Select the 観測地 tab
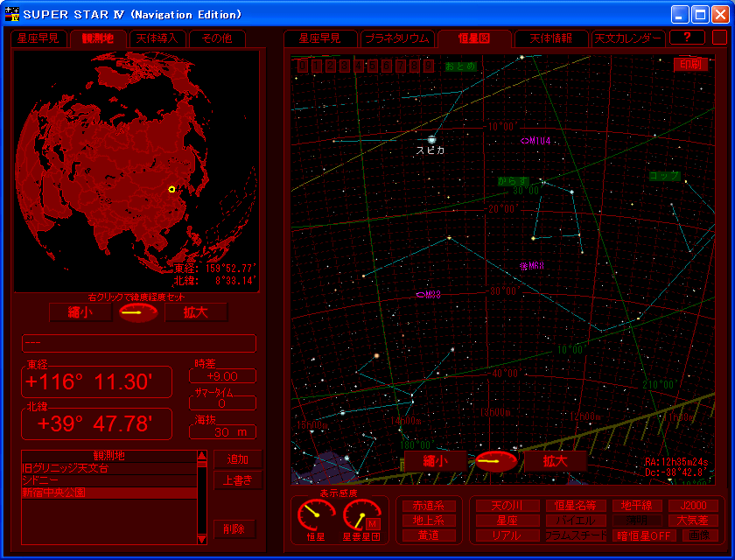735x560 pixels. (x=98, y=38)
